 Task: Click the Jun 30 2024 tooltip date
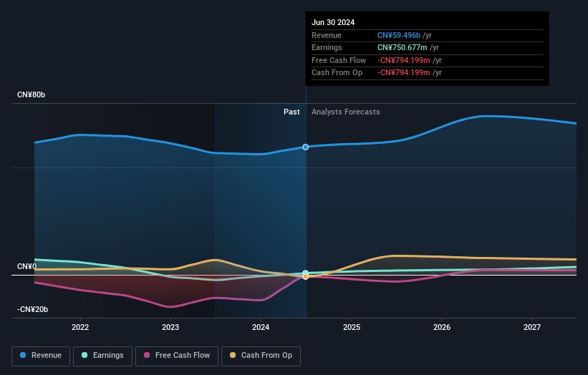(x=333, y=22)
